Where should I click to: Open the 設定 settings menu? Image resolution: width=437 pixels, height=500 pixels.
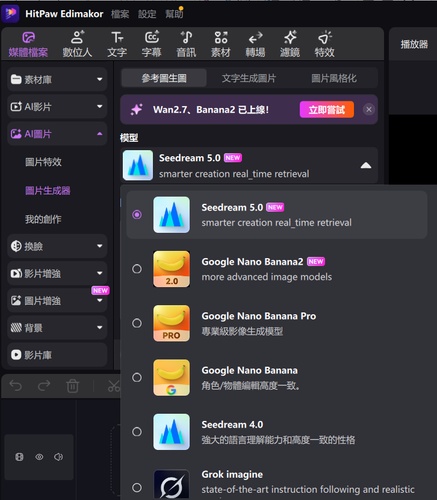tap(147, 14)
